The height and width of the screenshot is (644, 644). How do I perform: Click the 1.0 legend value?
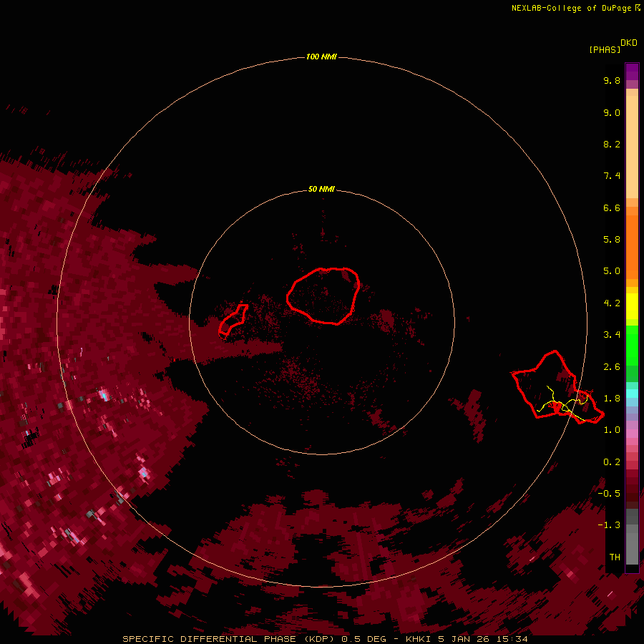[612, 430]
